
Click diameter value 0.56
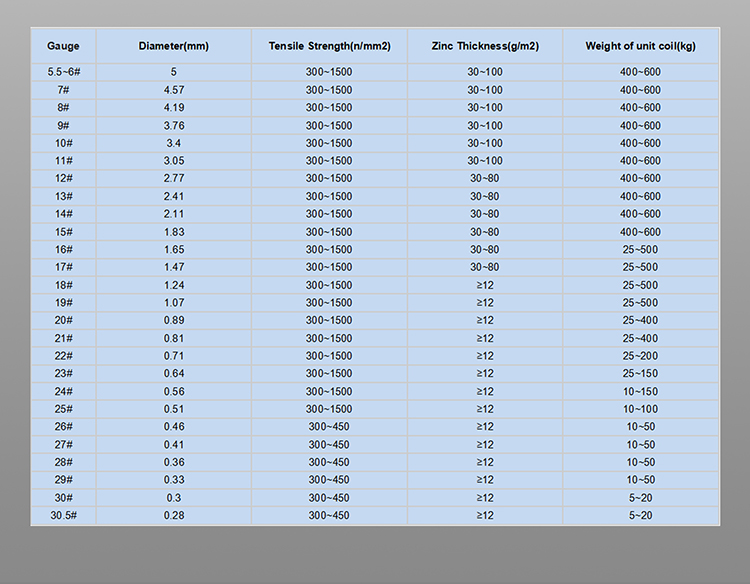click(x=174, y=391)
